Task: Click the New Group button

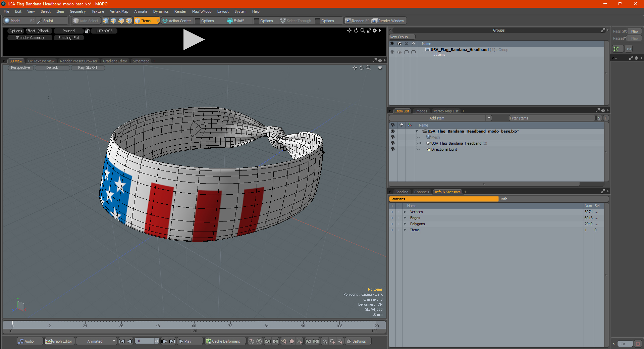Action: point(402,37)
